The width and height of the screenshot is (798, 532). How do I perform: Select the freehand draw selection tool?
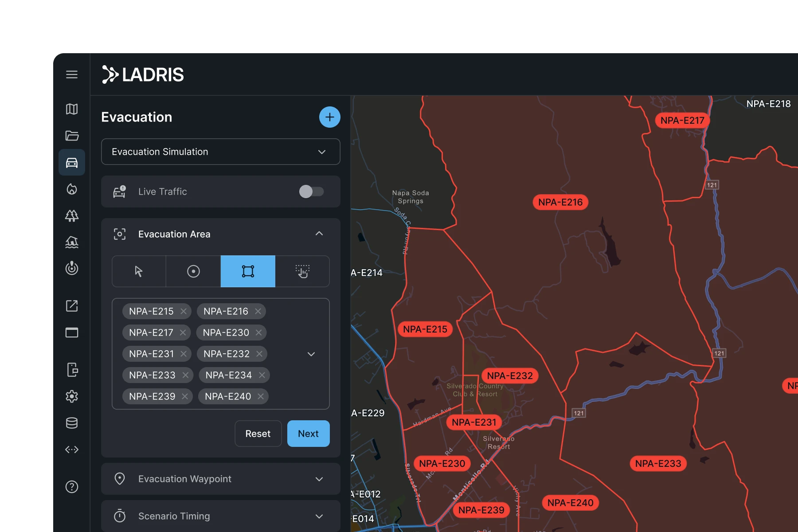point(302,271)
